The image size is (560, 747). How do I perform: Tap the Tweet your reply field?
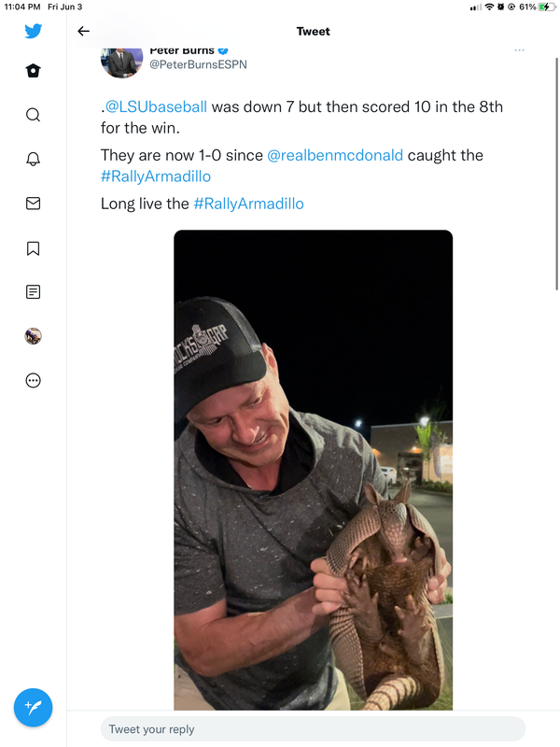[x=313, y=729]
